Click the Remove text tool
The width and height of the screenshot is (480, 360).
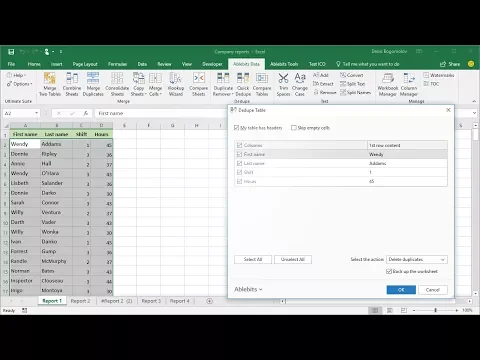click(x=325, y=92)
